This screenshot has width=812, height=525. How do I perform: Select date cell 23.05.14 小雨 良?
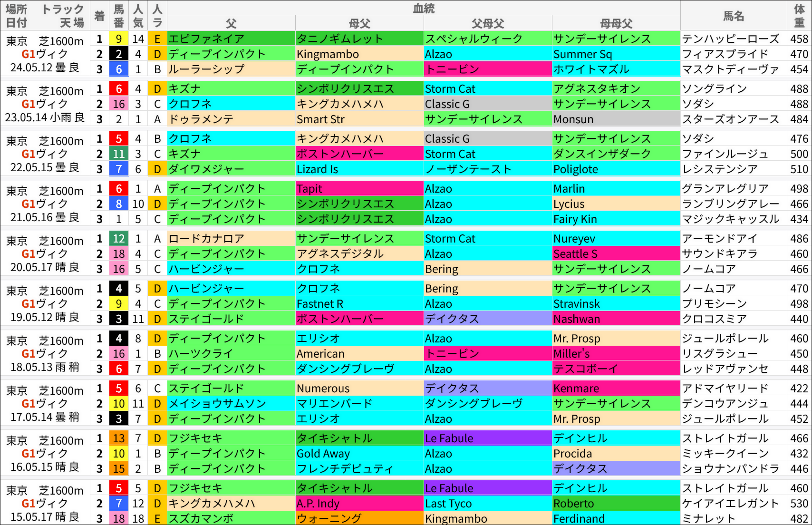pyautogui.click(x=45, y=117)
